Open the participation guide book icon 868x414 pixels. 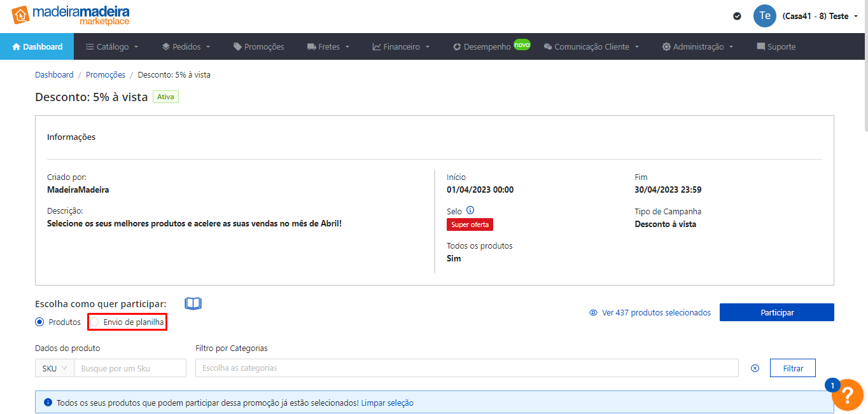(193, 303)
